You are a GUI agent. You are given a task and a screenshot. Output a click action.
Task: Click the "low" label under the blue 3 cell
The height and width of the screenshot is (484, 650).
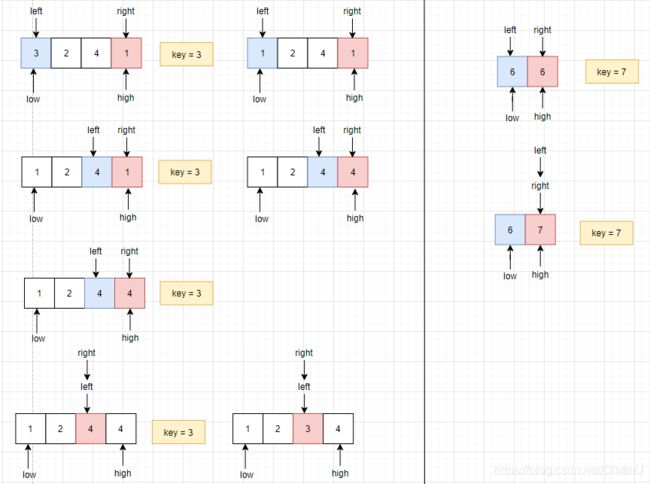pos(33,99)
